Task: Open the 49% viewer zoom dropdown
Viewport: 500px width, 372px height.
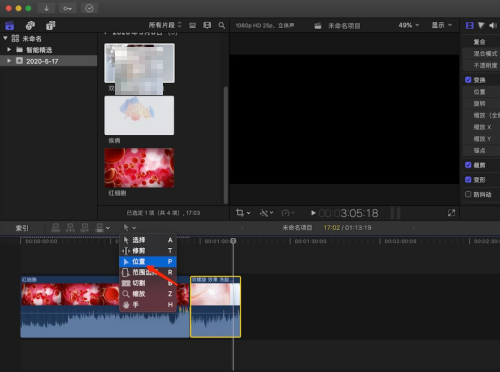Action: coord(409,25)
